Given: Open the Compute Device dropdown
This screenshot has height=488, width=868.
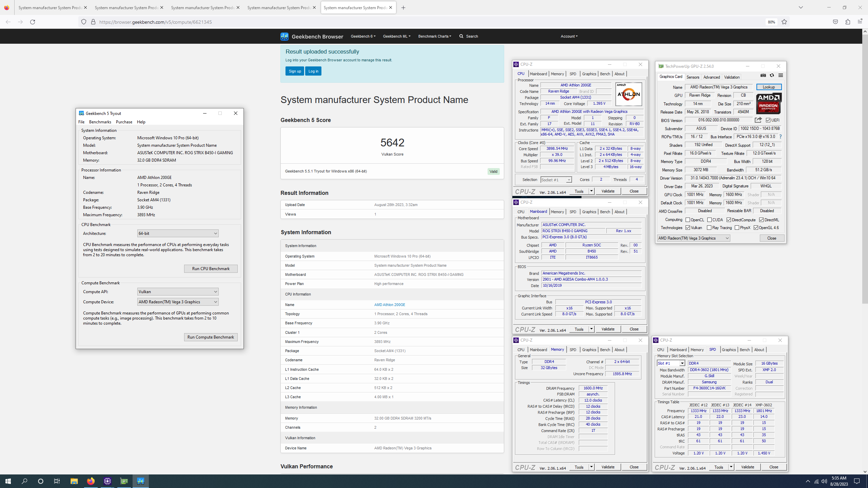Looking at the screenshot, I should click(178, 302).
